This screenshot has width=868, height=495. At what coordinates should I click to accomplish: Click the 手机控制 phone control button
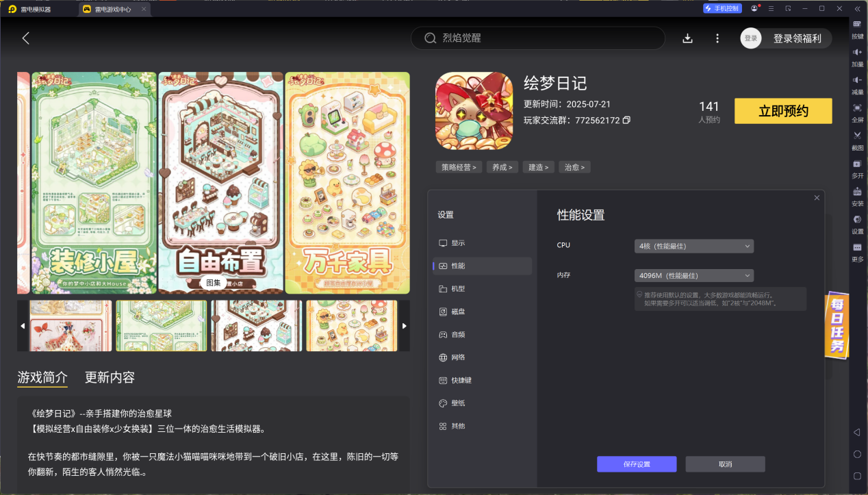click(722, 8)
